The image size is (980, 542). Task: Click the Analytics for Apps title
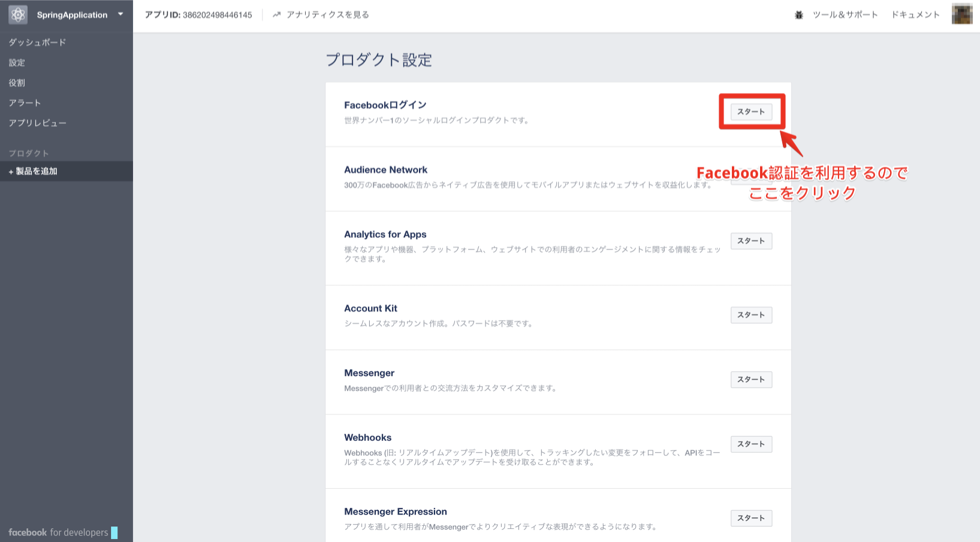[x=385, y=235]
